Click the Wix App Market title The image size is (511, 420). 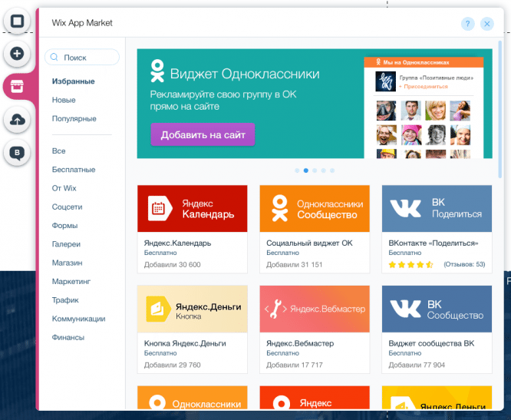click(82, 23)
